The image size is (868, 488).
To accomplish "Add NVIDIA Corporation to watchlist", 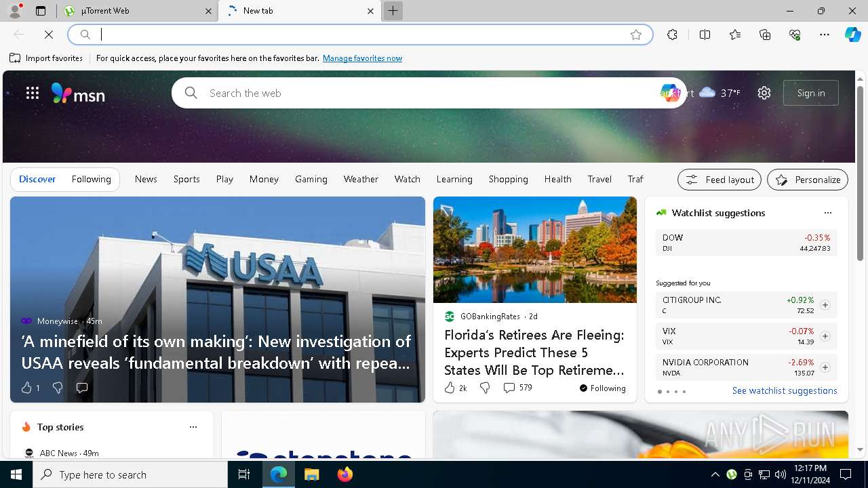I will tap(825, 367).
